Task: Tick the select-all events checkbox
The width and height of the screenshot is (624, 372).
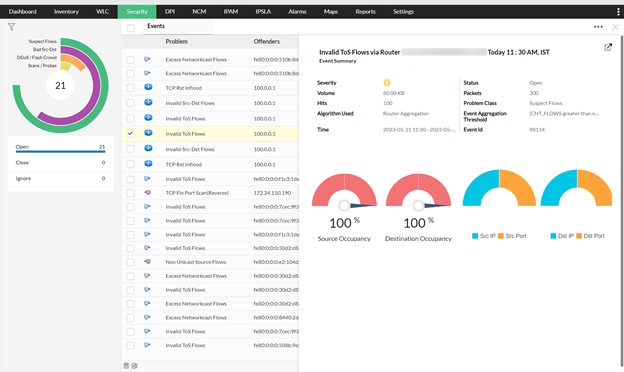Action: pyautogui.click(x=131, y=28)
